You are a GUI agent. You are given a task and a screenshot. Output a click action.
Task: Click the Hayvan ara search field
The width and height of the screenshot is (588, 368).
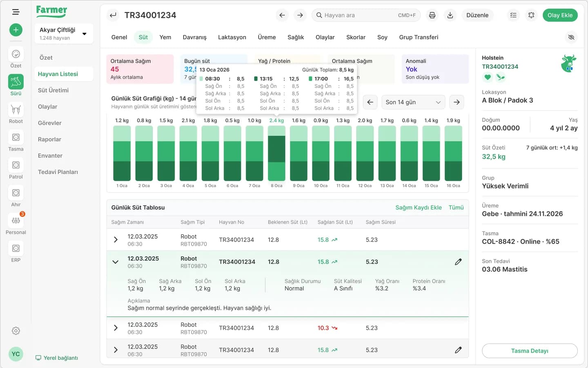point(366,15)
